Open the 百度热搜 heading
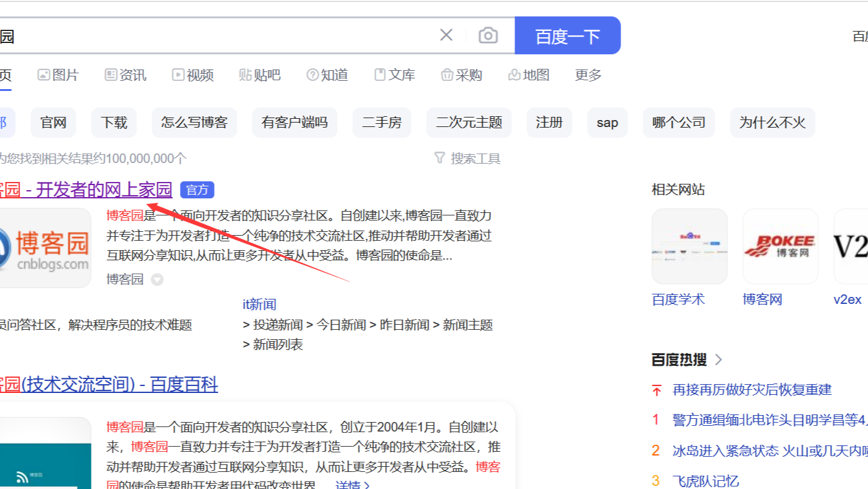 (679, 360)
